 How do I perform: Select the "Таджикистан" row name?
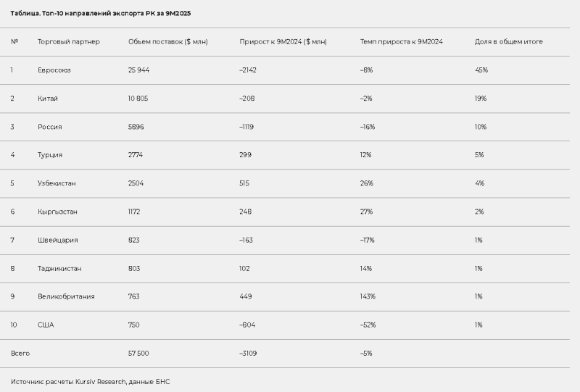59,268
